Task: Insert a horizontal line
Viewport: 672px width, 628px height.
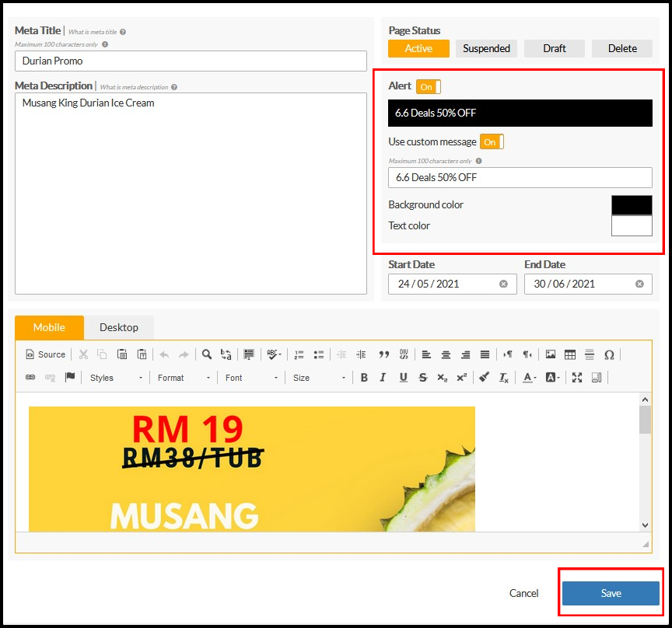Action: (x=590, y=354)
